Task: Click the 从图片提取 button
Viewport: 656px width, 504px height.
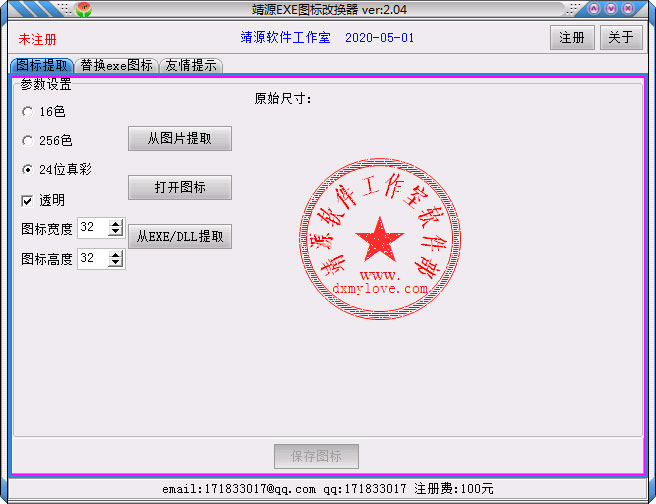Action: (180, 138)
